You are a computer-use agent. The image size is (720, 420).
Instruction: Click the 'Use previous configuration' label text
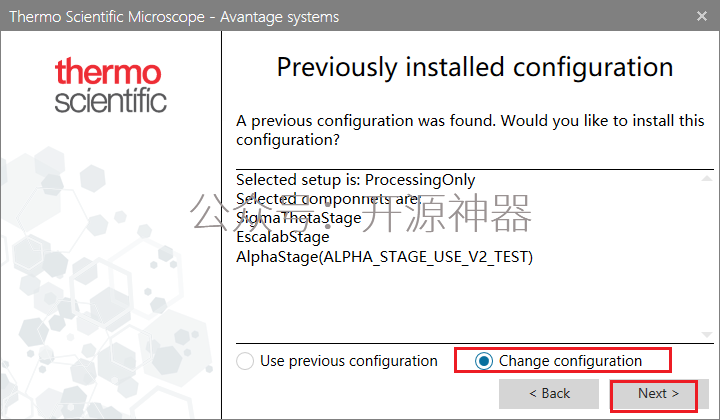click(x=349, y=361)
